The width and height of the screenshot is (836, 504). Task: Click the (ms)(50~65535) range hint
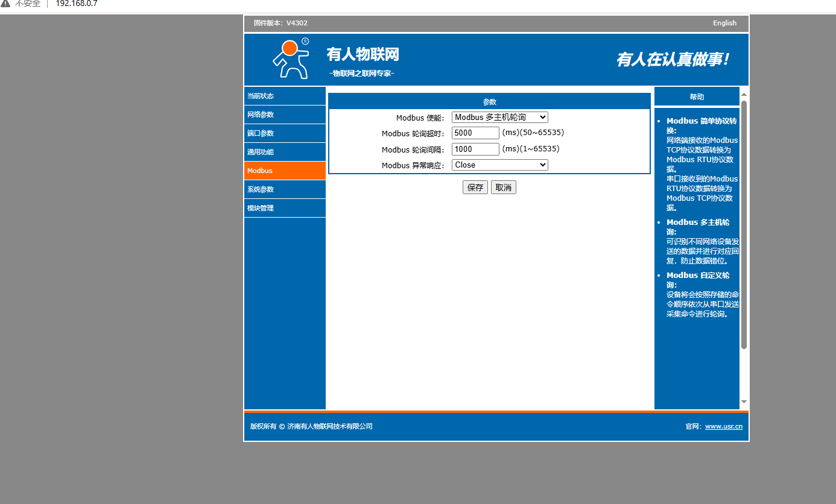[x=533, y=133]
